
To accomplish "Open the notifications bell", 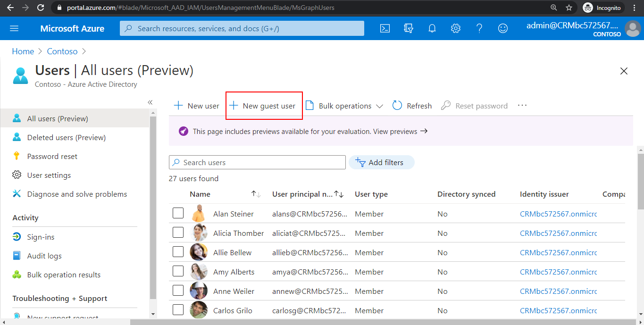I will click(432, 28).
